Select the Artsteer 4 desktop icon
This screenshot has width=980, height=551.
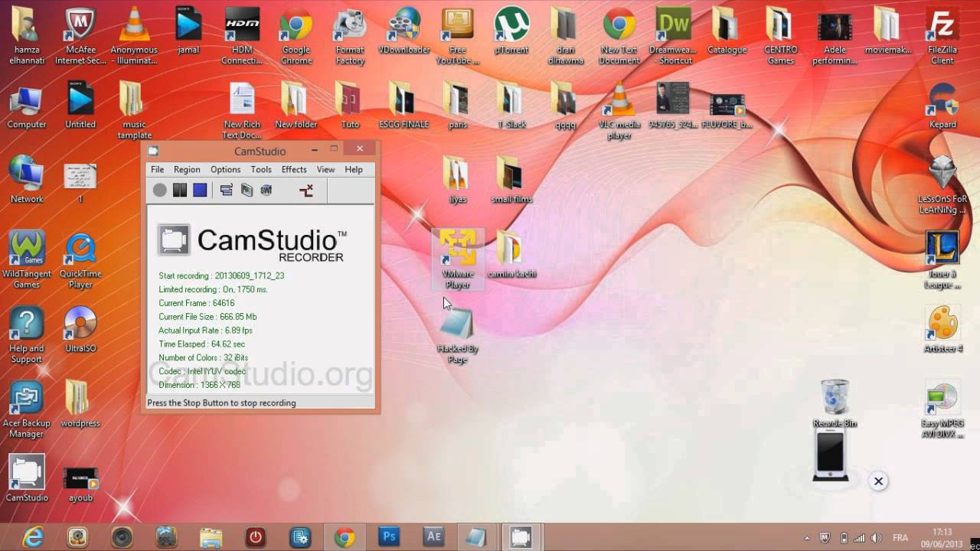click(x=942, y=329)
